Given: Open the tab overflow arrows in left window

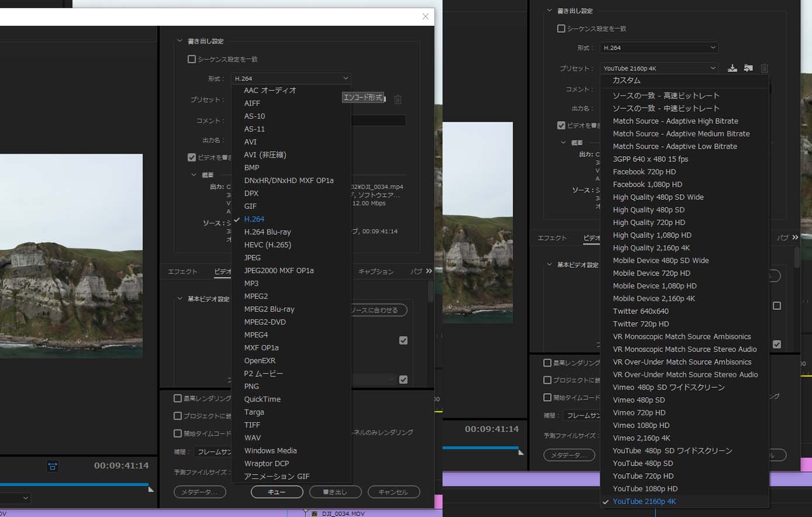Looking at the screenshot, I should 429,271.
